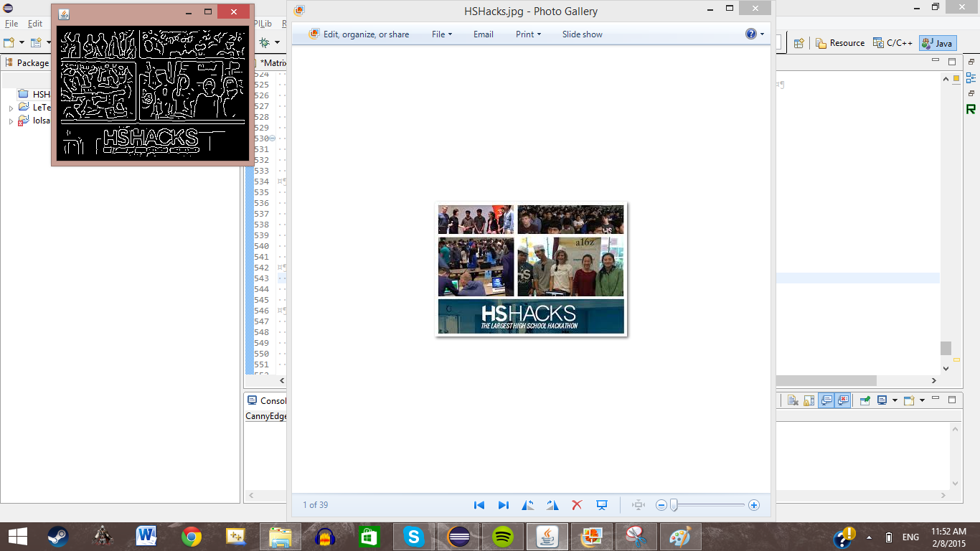Image resolution: width=980 pixels, height=551 pixels.
Task: Open Photo Gallery help icon
Action: tap(750, 34)
